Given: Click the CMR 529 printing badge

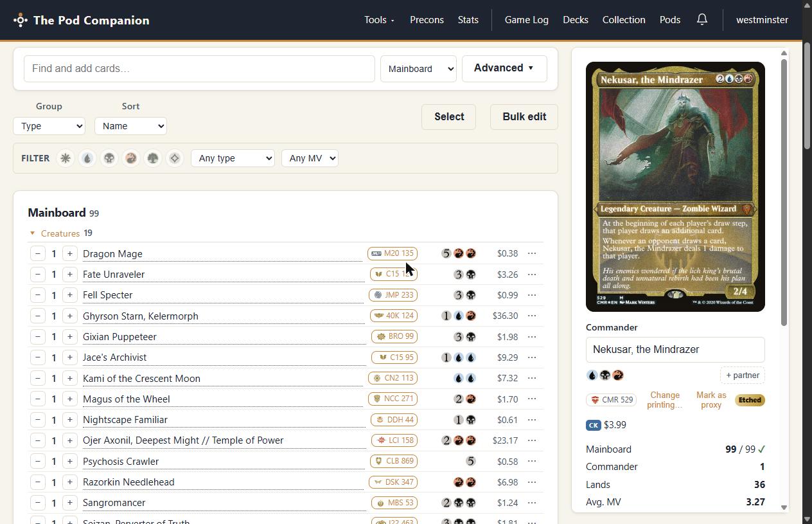Looking at the screenshot, I should coord(611,400).
